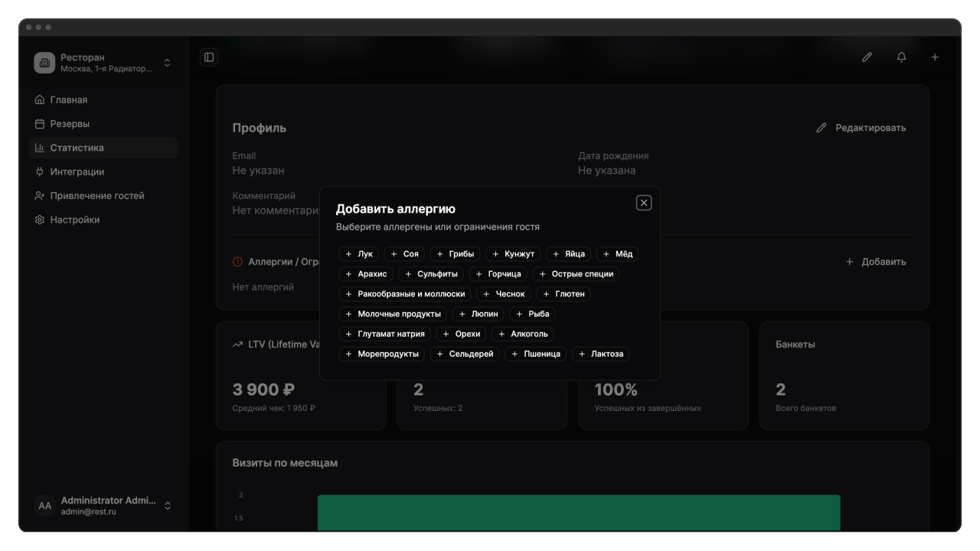
Task: Click the Добавить allergy button
Action: click(876, 262)
